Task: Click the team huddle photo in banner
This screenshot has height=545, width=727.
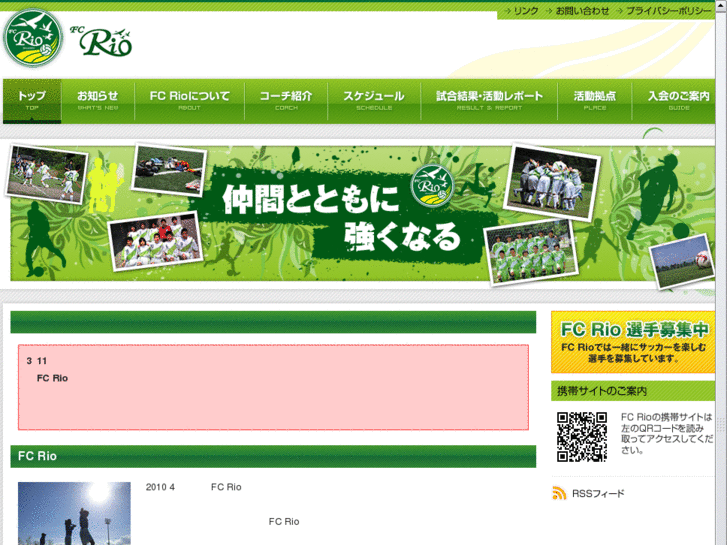Action: point(552,182)
